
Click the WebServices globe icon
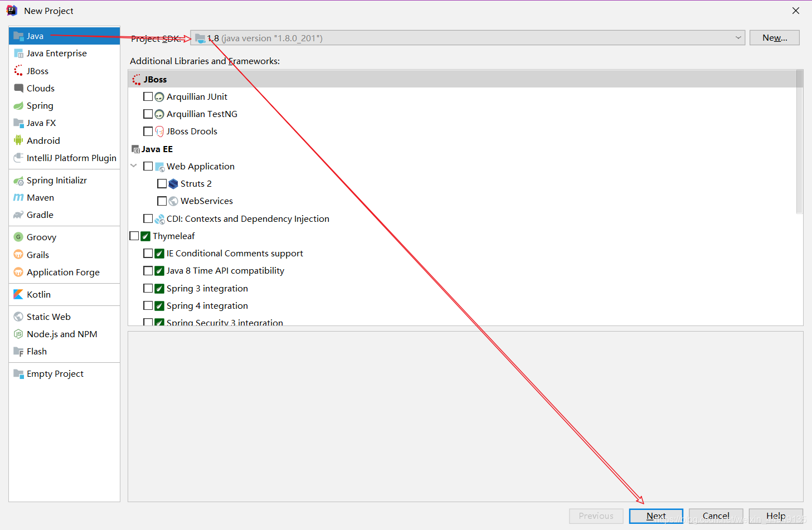[173, 201]
